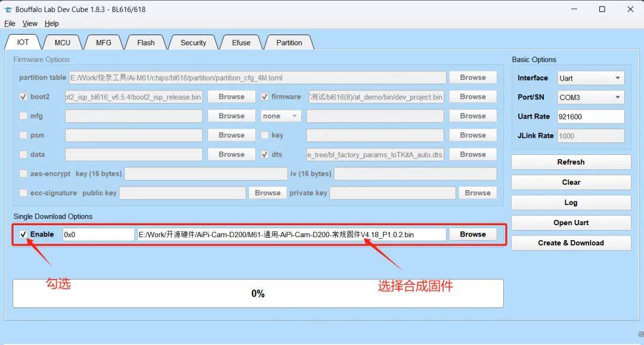Click the 'Firmware Options' label
This screenshot has height=345, width=644.
[42, 60]
